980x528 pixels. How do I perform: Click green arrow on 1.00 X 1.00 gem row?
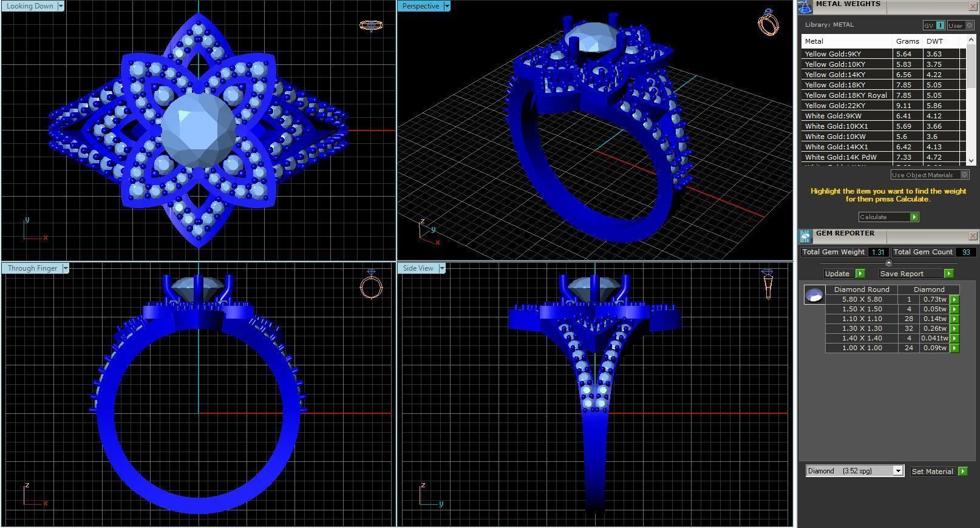point(954,348)
